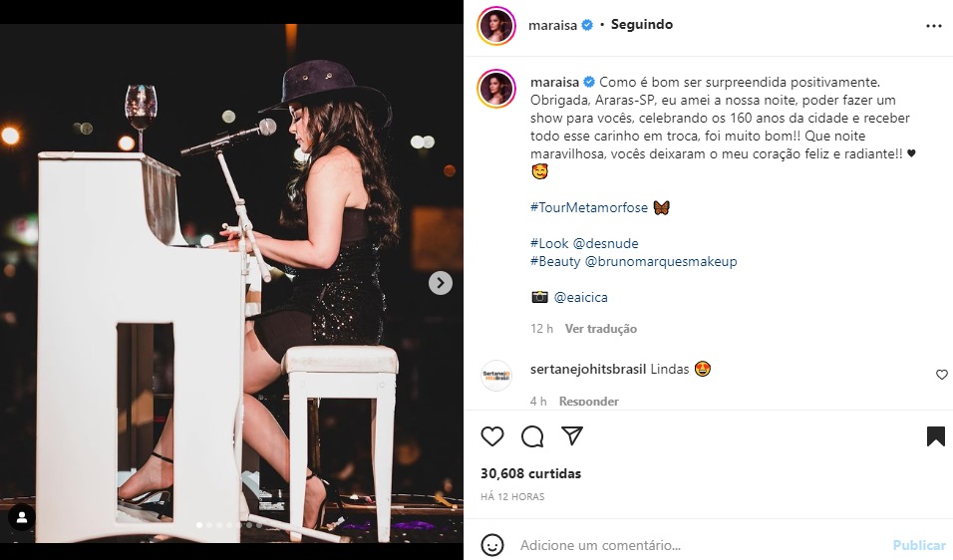View the 30,608 curtidas list
This screenshot has height=560, width=953.
pyautogui.click(x=530, y=473)
